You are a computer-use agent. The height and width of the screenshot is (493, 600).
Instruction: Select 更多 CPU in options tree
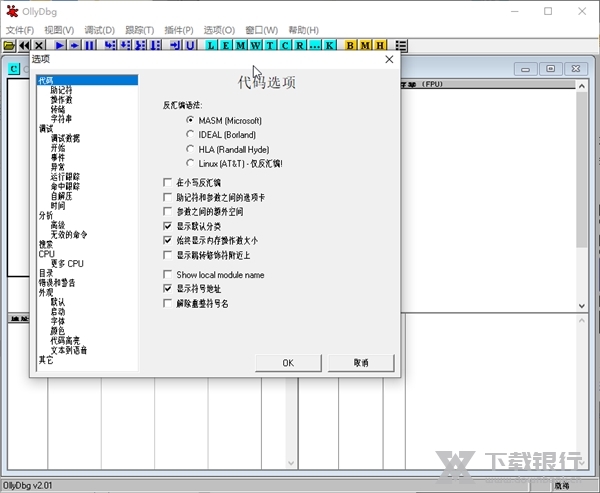click(67, 263)
